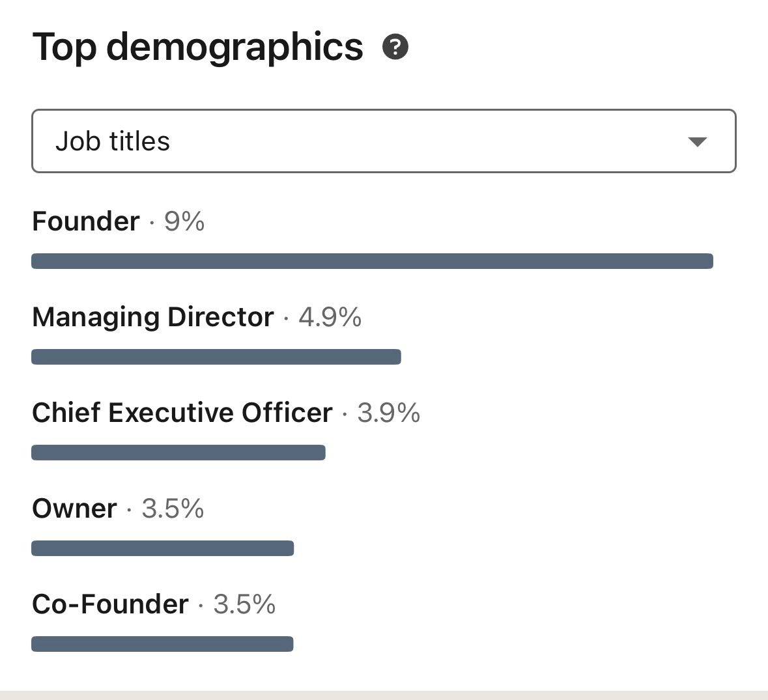768x700 pixels.
Task: Click the 9% Founder percentage
Action: click(x=184, y=221)
